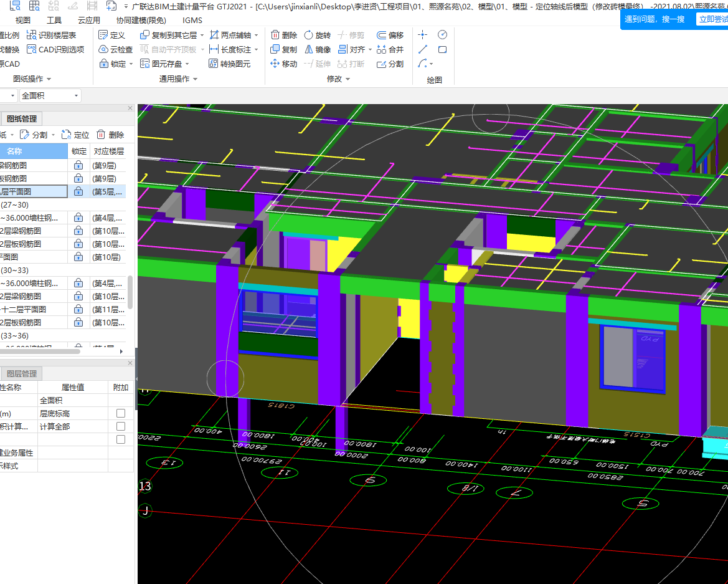The width and height of the screenshot is (728, 584).
Task: Click the 定位 locate button in drawing panel
Action: pos(75,135)
